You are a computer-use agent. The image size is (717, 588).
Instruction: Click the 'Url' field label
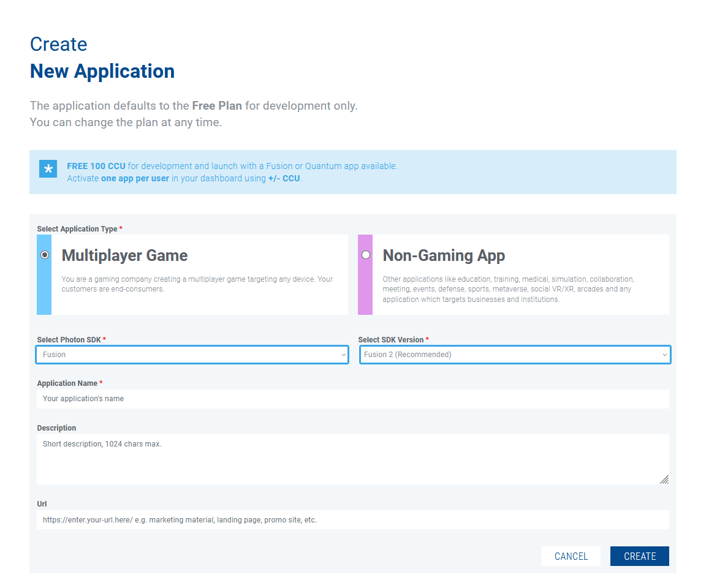pos(42,504)
